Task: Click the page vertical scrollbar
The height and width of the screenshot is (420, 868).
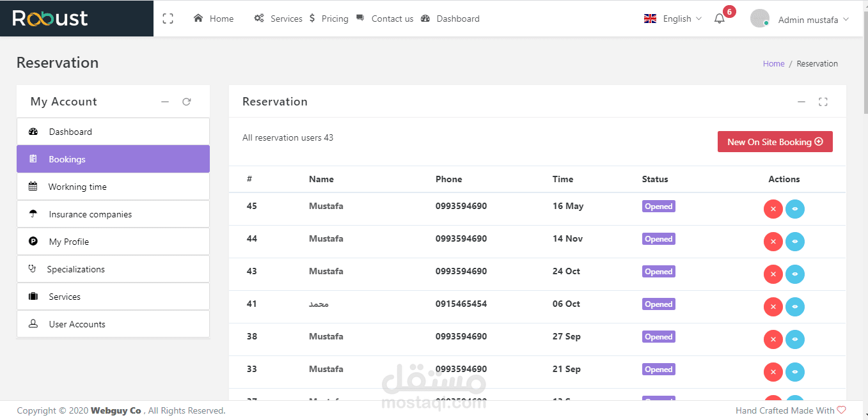Action: 865,192
